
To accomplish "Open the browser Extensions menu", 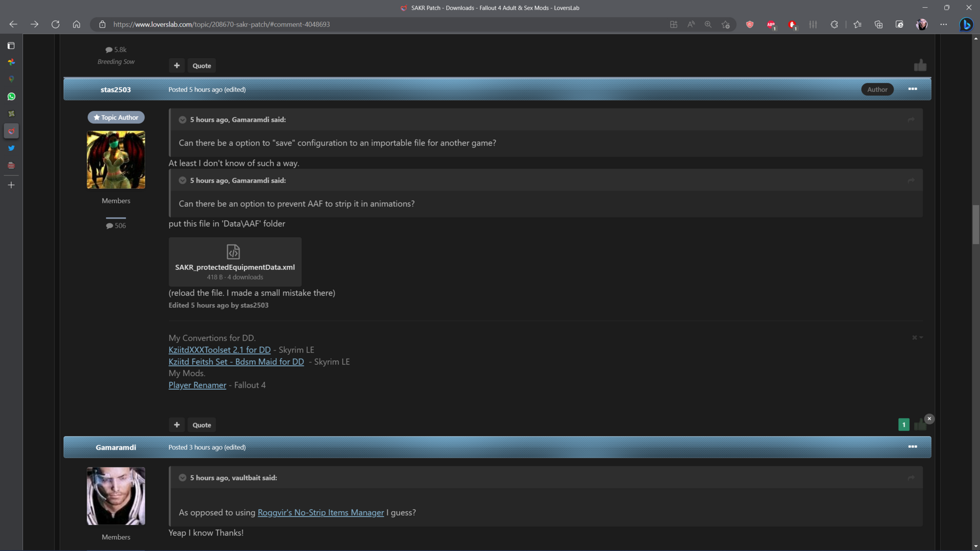I will (x=835, y=24).
